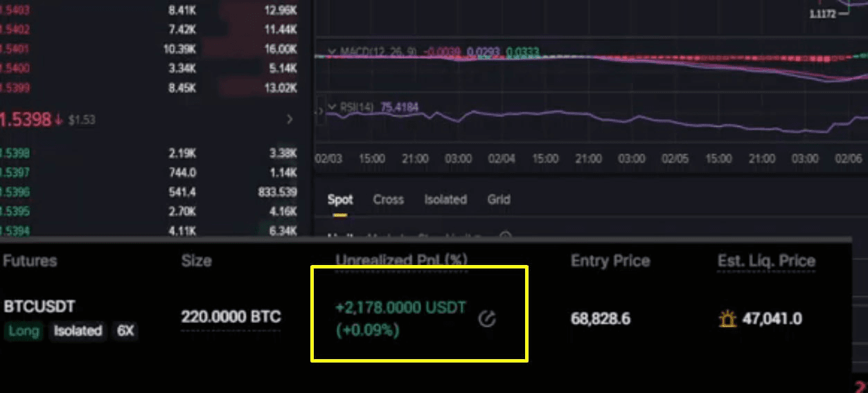This screenshot has height=393, width=868.
Task: Click the Unrealized PnL column header
Action: pyautogui.click(x=401, y=261)
